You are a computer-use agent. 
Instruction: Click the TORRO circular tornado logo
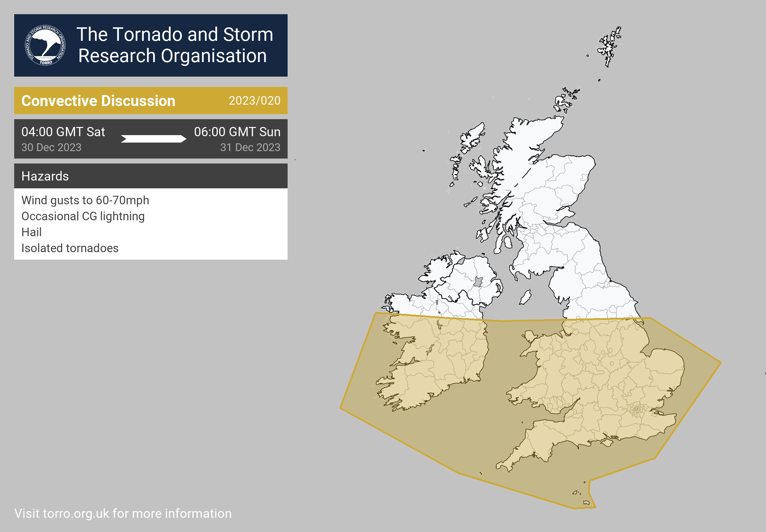pyautogui.click(x=45, y=45)
